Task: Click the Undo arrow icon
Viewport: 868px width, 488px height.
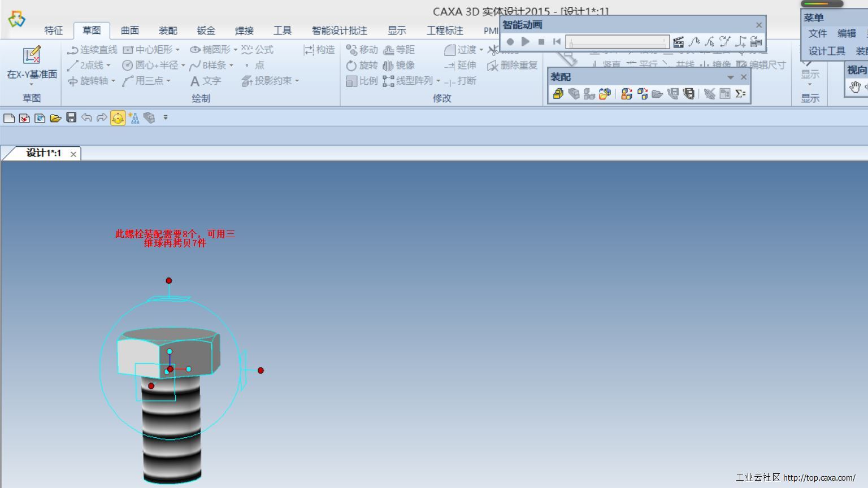Action: click(x=86, y=117)
